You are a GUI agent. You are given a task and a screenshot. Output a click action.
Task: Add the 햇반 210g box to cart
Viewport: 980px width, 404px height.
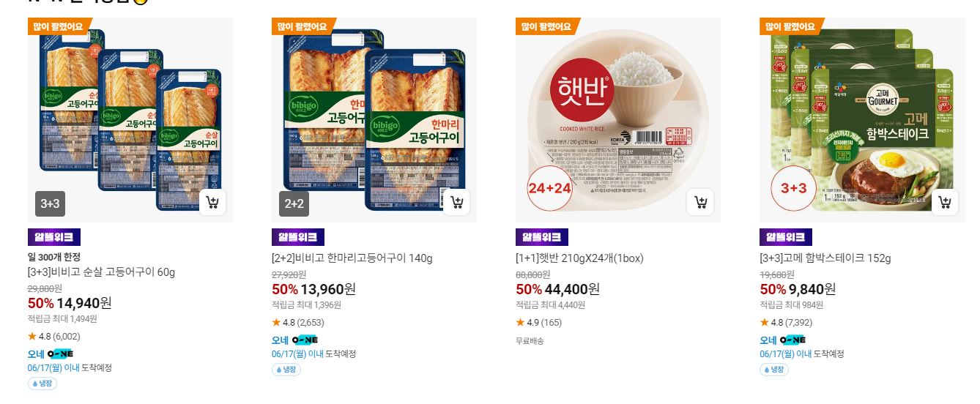pyautogui.click(x=699, y=202)
